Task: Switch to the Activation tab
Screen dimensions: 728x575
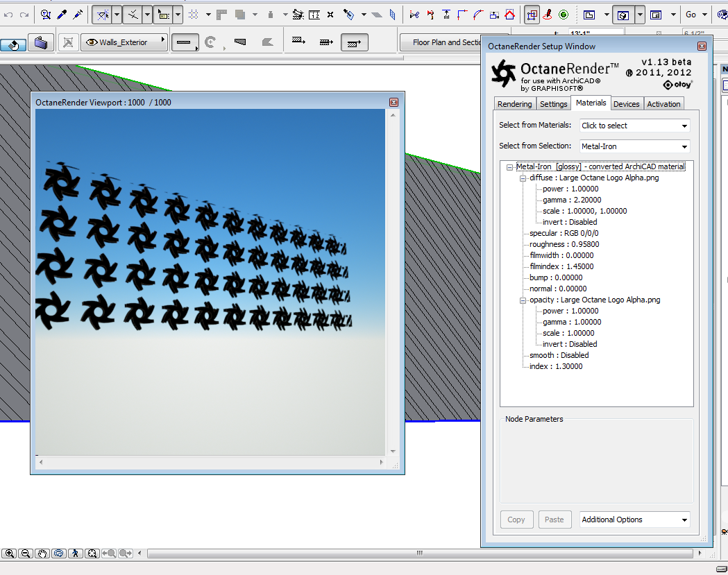Action: (x=663, y=104)
